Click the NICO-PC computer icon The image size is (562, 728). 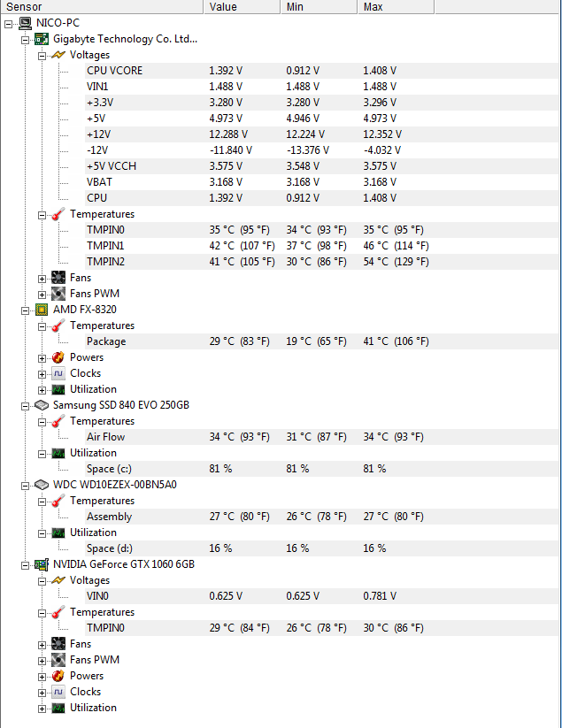(25, 23)
